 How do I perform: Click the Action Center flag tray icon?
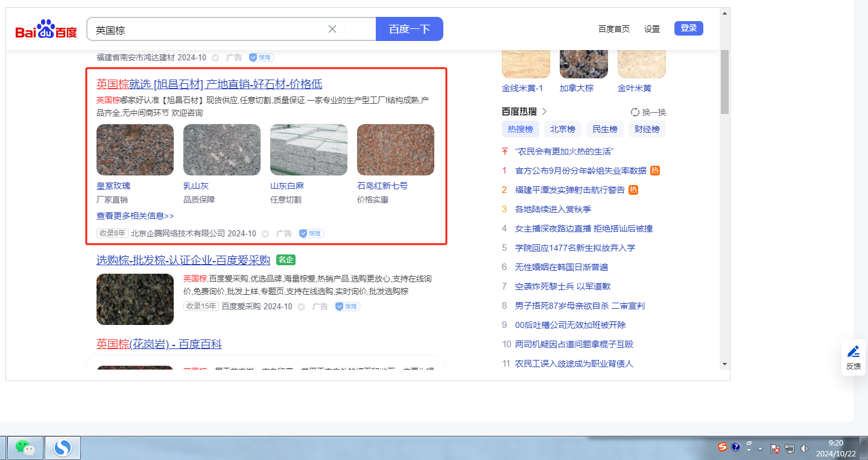[x=776, y=449]
